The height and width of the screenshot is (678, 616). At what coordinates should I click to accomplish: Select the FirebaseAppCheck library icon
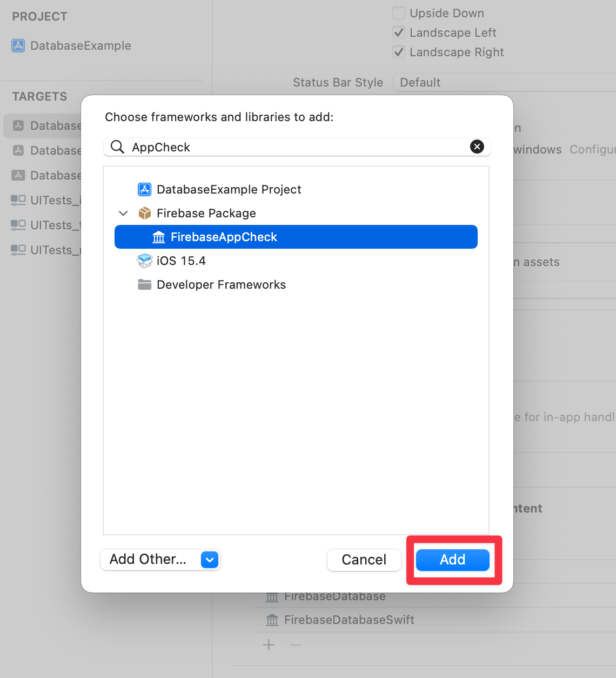(x=159, y=237)
